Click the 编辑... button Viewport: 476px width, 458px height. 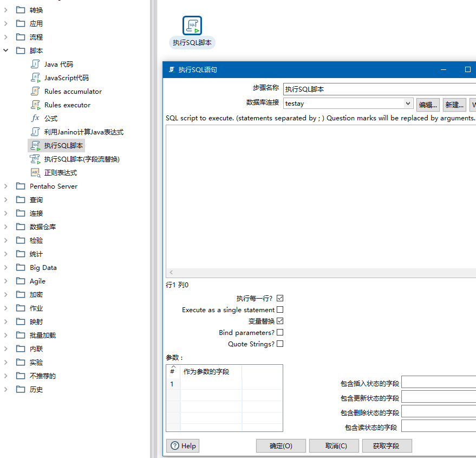click(428, 105)
